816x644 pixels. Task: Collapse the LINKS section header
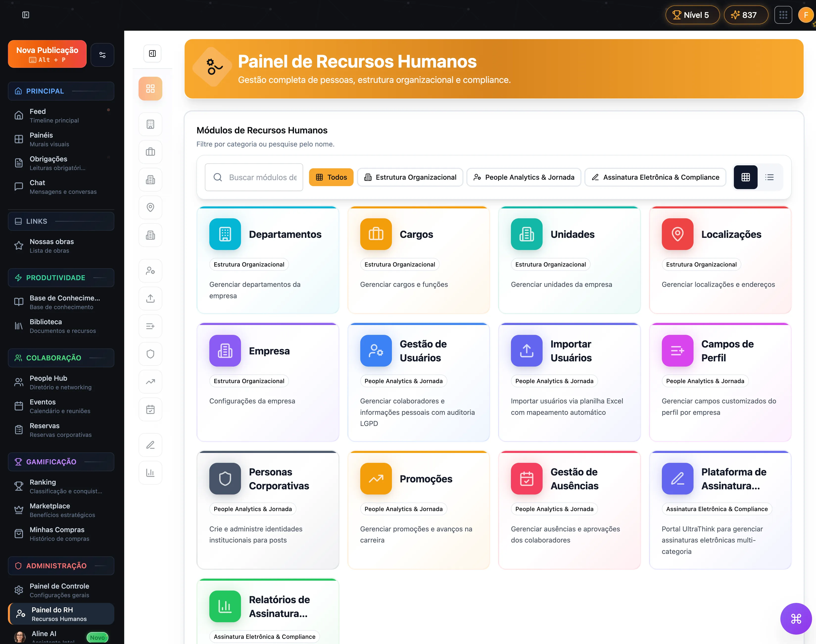[61, 221]
